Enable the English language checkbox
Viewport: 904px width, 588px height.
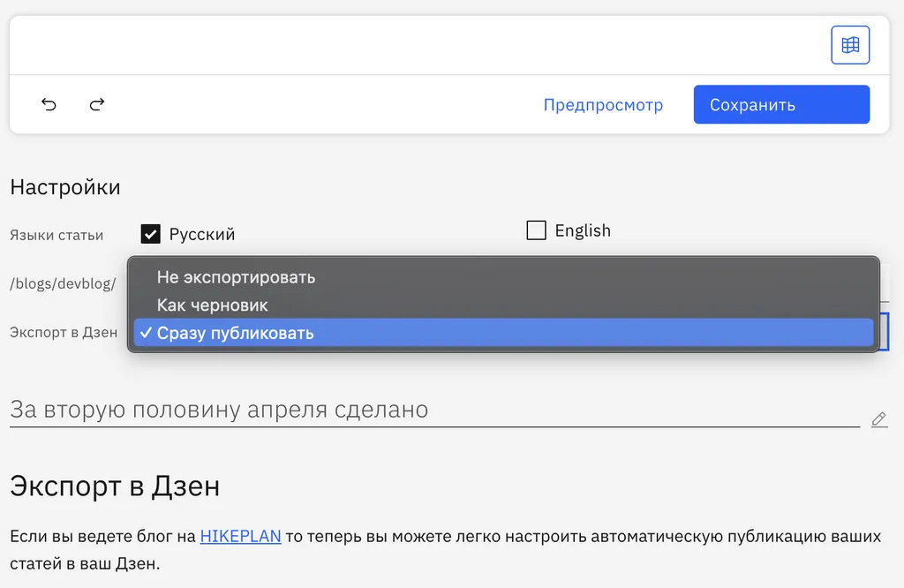536,230
